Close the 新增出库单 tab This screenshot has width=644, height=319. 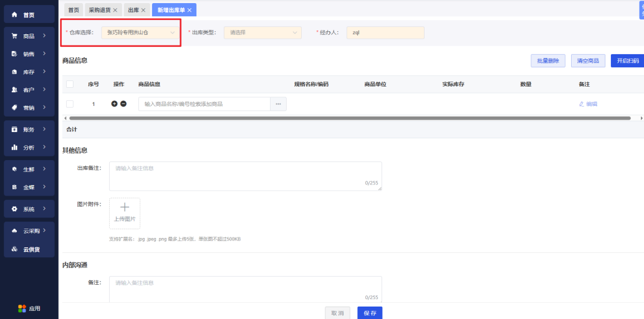point(190,10)
